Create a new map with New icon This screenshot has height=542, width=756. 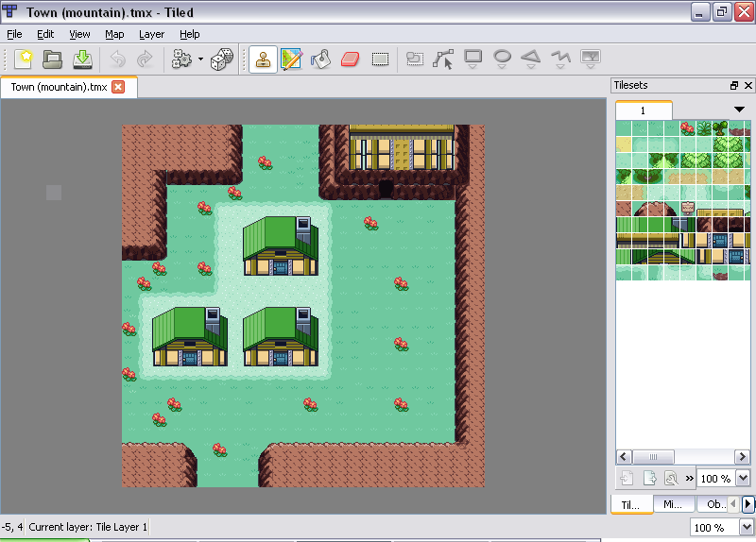[24, 59]
